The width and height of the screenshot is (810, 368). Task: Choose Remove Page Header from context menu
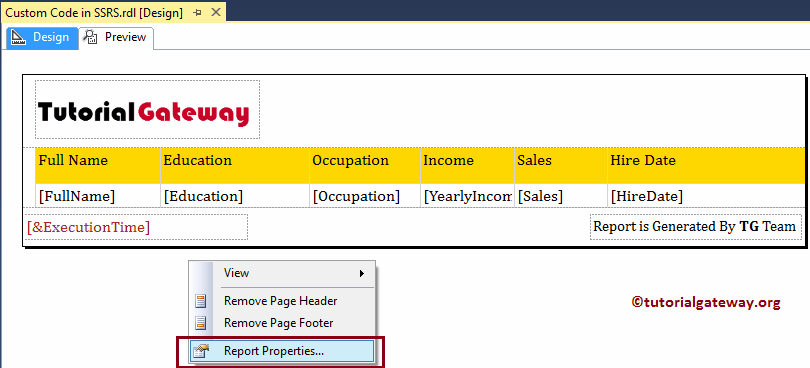(x=282, y=301)
